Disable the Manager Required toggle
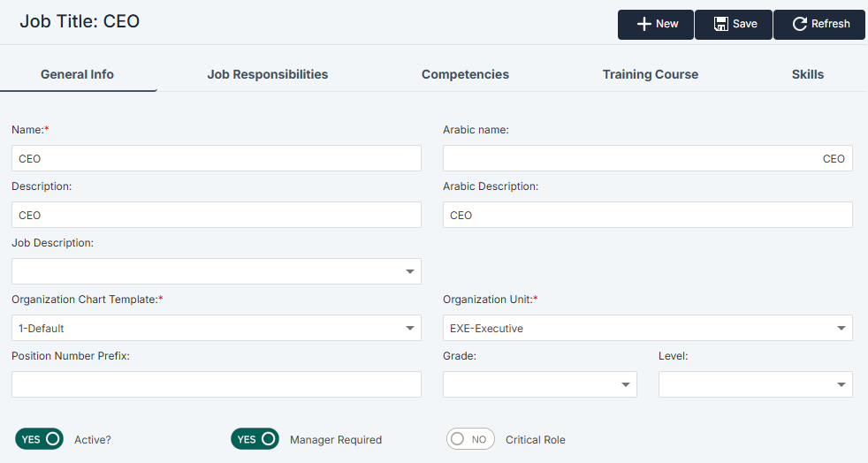The image size is (868, 463). tap(255, 439)
